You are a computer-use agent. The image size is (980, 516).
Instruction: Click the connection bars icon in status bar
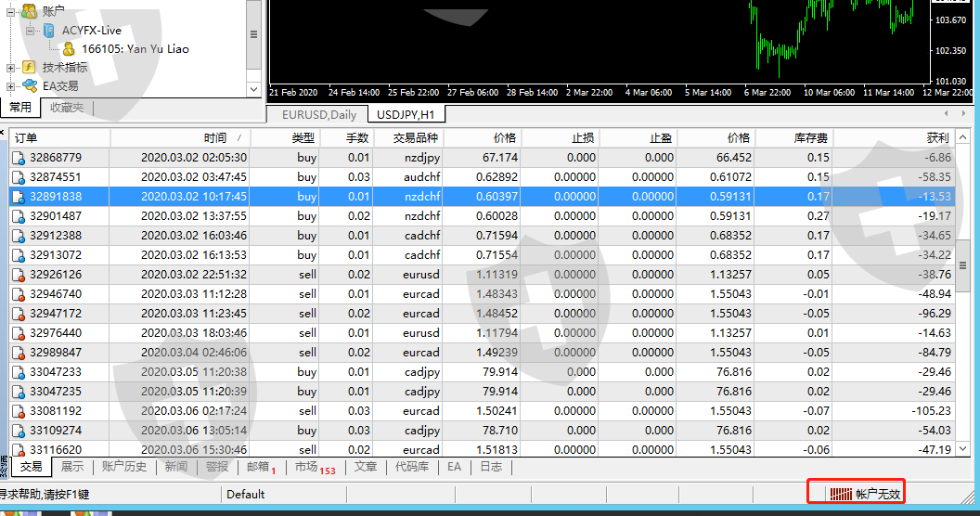(840, 494)
